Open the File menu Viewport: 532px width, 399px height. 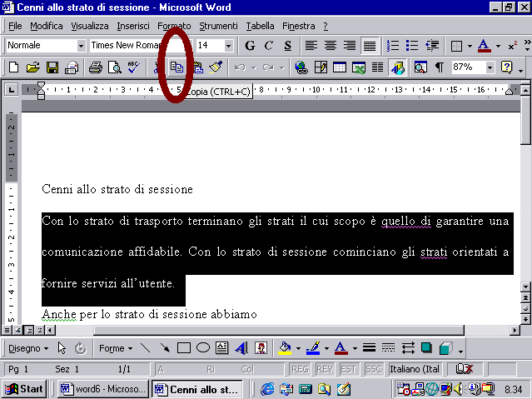tap(15, 26)
